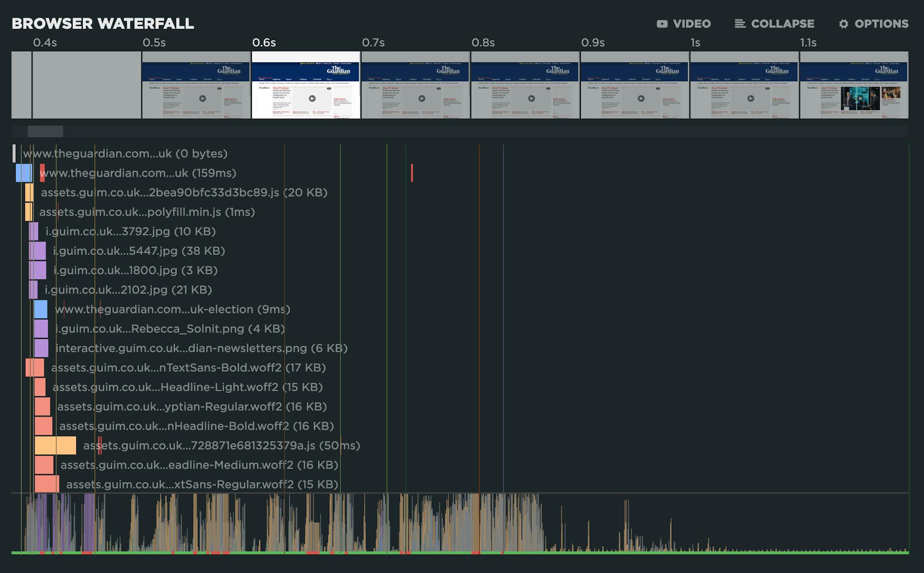Click the waterfall timeline scrollbar handle
Viewport: 924px width, 573px height.
(45, 132)
